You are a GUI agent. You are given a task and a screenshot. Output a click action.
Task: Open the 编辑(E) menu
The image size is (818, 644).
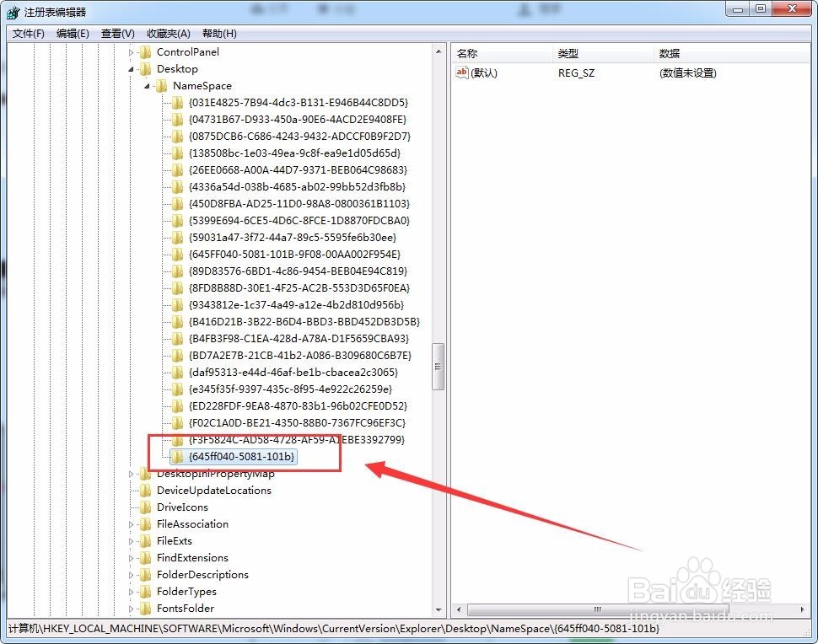coord(73,34)
